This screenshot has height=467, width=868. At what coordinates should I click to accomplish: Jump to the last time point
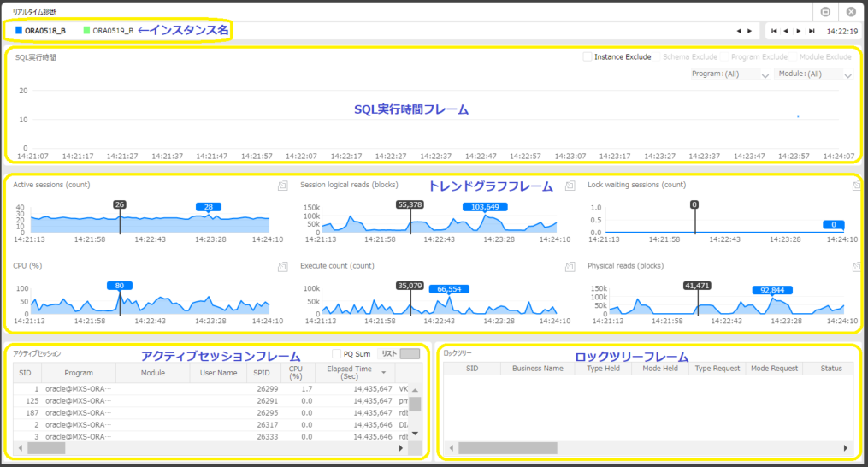point(812,31)
